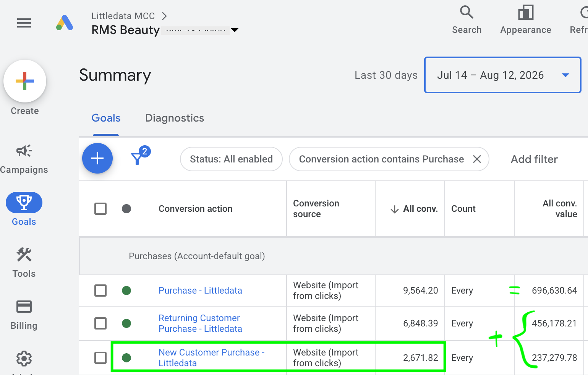
Task: Click the Conversion action column header
Action: coord(195,209)
